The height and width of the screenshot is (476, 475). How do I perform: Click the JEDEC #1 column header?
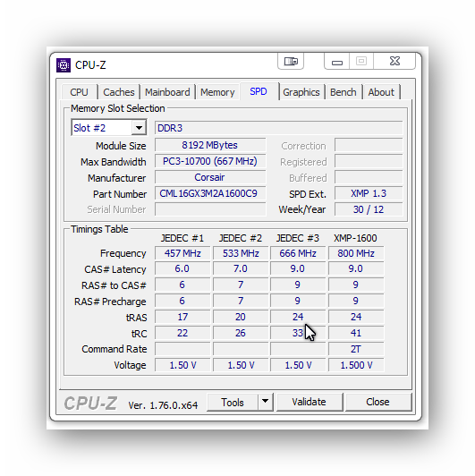pyautogui.click(x=182, y=238)
